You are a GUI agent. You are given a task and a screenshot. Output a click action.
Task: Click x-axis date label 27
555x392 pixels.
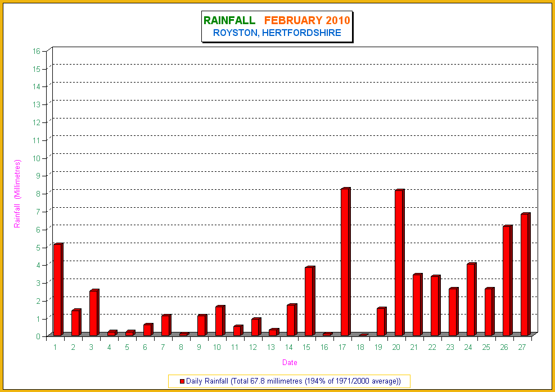(x=522, y=348)
